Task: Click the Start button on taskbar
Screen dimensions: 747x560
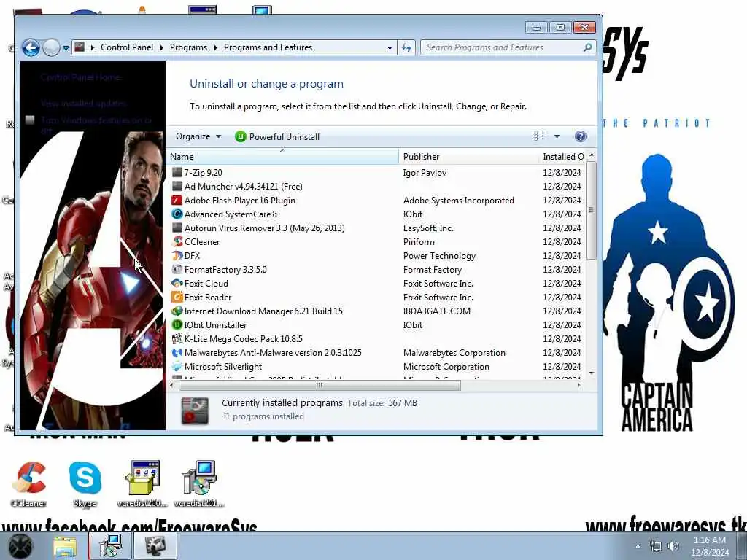Action: point(19,545)
